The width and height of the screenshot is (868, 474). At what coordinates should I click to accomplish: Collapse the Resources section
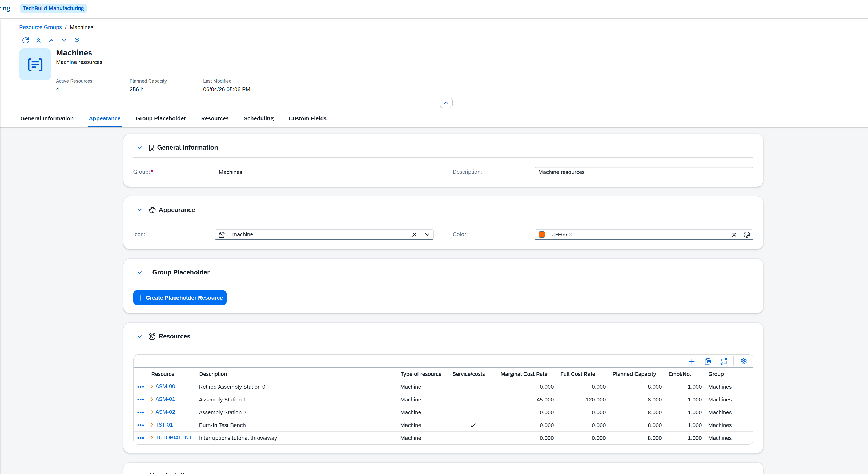point(139,336)
